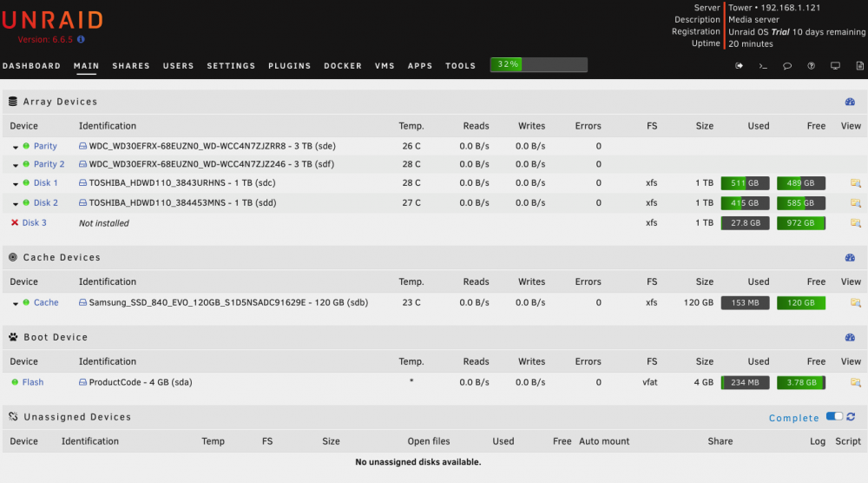Viewport: 868px width, 483px height.
Task: Toggle the Unassigned Devices Complete switch
Action: (x=834, y=416)
